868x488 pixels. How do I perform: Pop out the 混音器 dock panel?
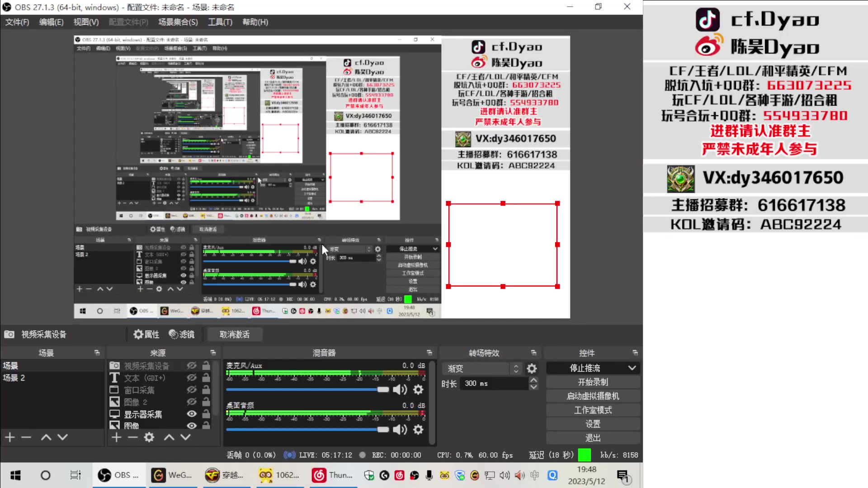429,352
